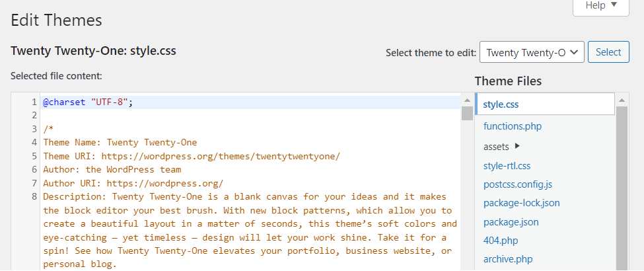Screen dimensions: 644x271
Task: Click line number 8 in gutter
Action: point(34,196)
